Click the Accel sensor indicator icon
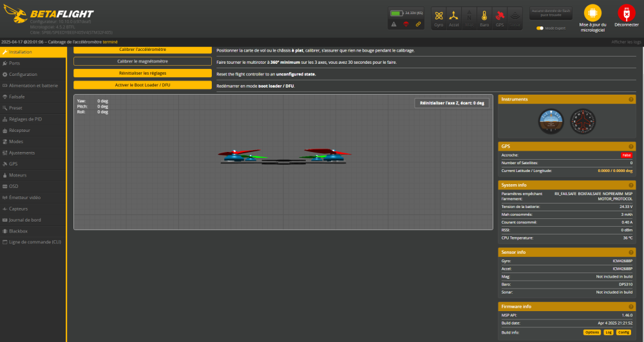The image size is (644, 342). pyautogui.click(x=454, y=15)
